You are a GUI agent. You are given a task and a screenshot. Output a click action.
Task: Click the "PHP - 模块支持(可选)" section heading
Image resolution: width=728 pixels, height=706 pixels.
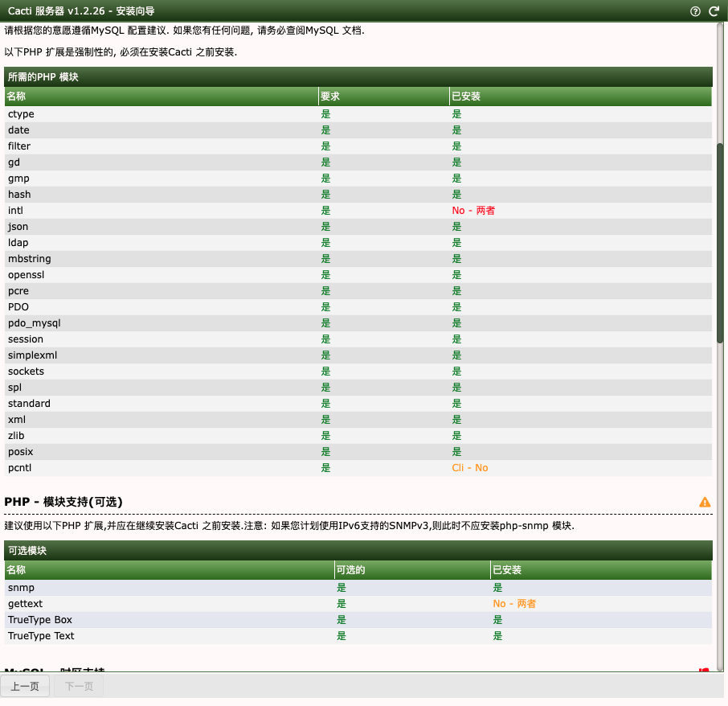pyautogui.click(x=63, y=502)
